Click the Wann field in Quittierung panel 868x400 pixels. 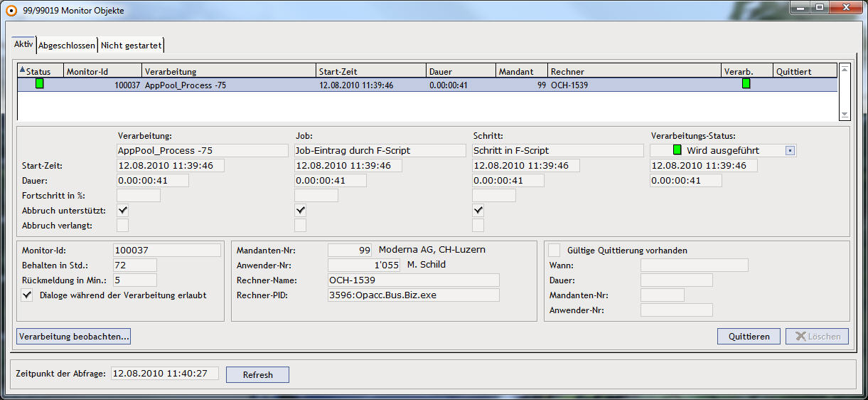tap(695, 265)
